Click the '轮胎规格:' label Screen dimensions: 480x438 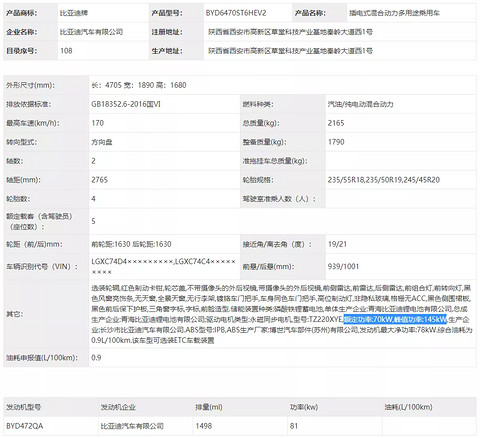[x=258, y=180]
